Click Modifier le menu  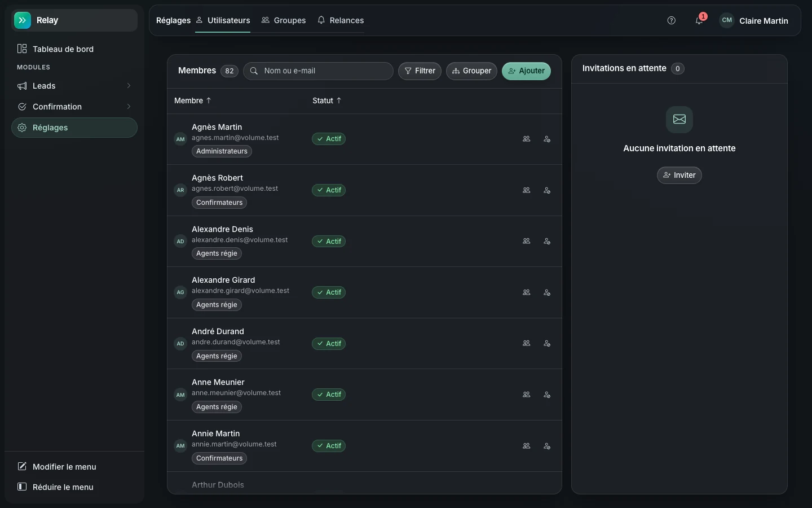pyautogui.click(x=74, y=467)
